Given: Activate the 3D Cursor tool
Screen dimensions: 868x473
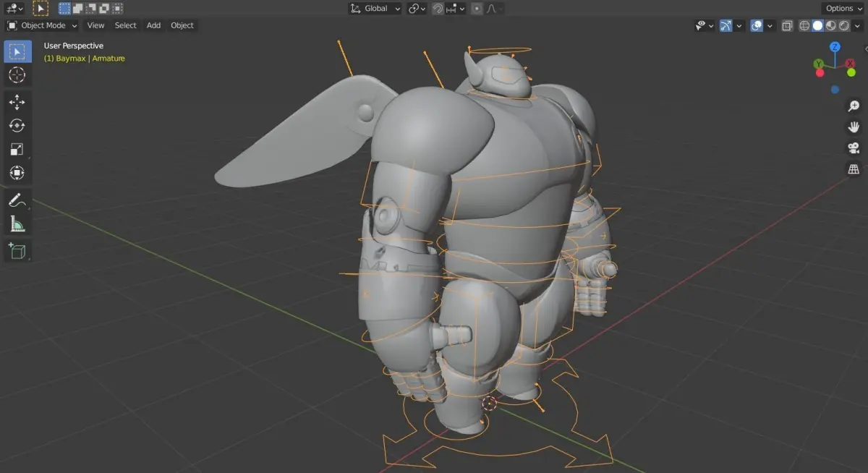Looking at the screenshot, I should pos(17,75).
